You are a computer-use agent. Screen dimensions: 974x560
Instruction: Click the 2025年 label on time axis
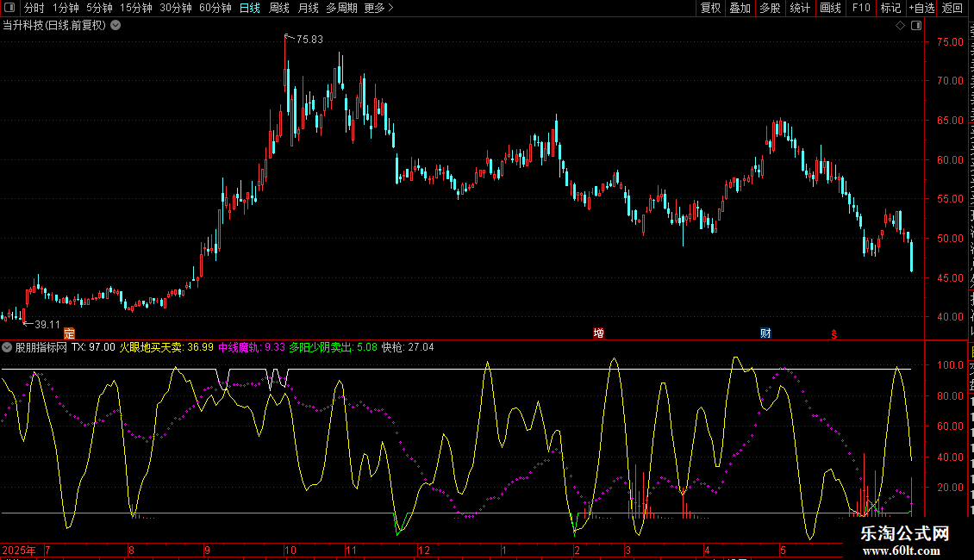19,550
